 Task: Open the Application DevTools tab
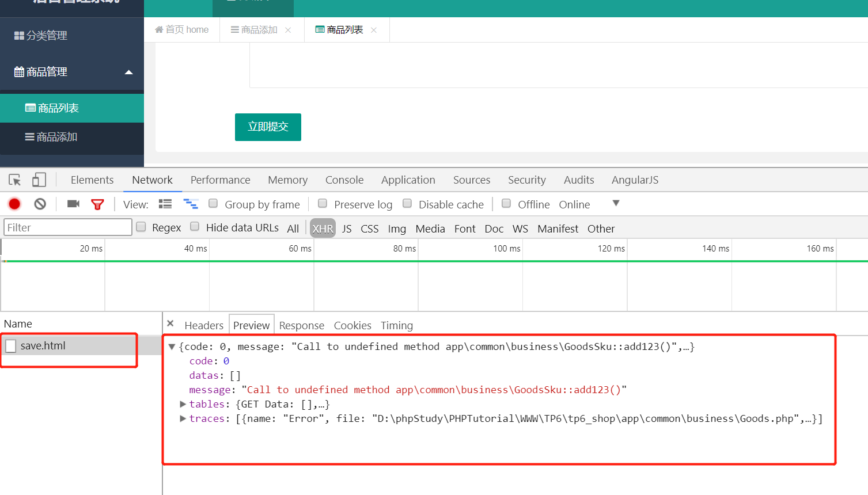[x=408, y=180]
